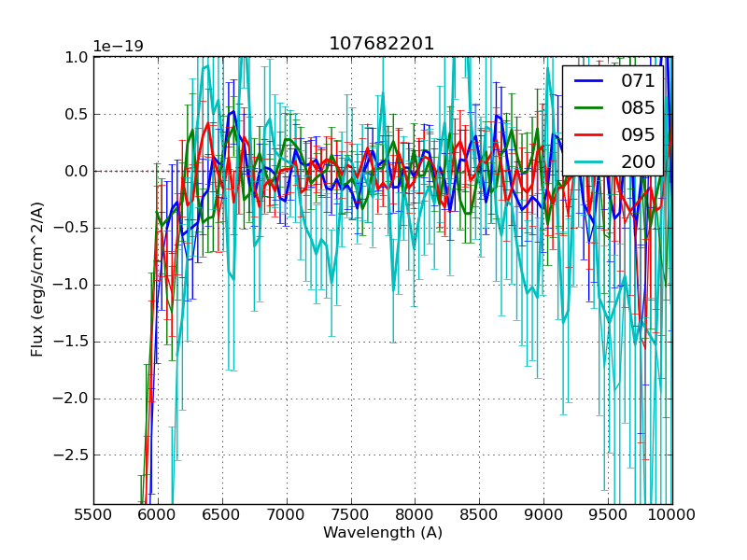Click the 7500 x-axis tick label
The width and height of the screenshot is (747, 560).
pyautogui.click(x=351, y=513)
